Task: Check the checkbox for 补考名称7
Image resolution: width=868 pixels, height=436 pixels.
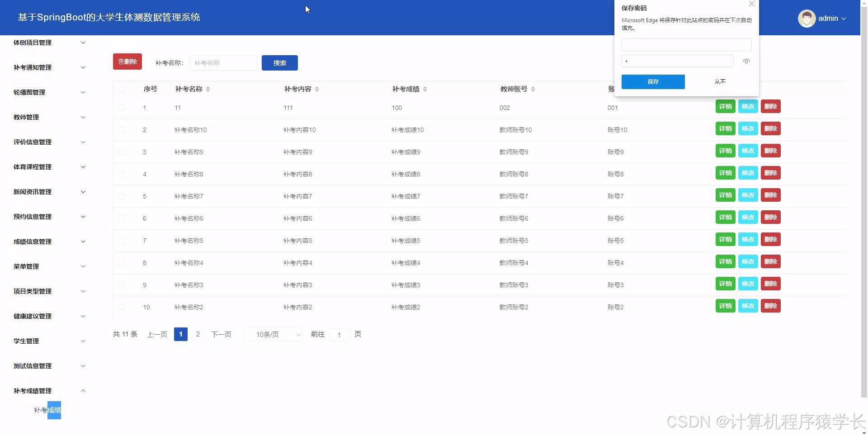Action: pyautogui.click(x=121, y=196)
